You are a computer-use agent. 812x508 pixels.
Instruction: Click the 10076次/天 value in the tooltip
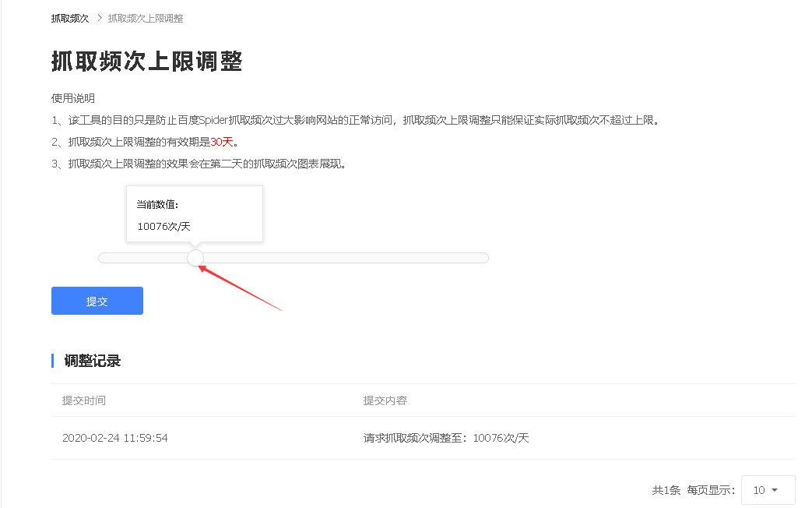click(163, 227)
